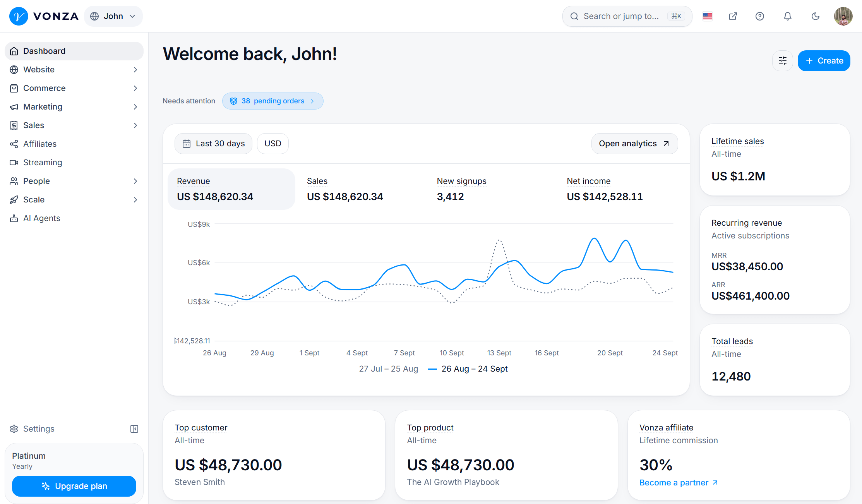Click the AI Agents robot icon
The height and width of the screenshot is (504, 862).
coord(14,218)
